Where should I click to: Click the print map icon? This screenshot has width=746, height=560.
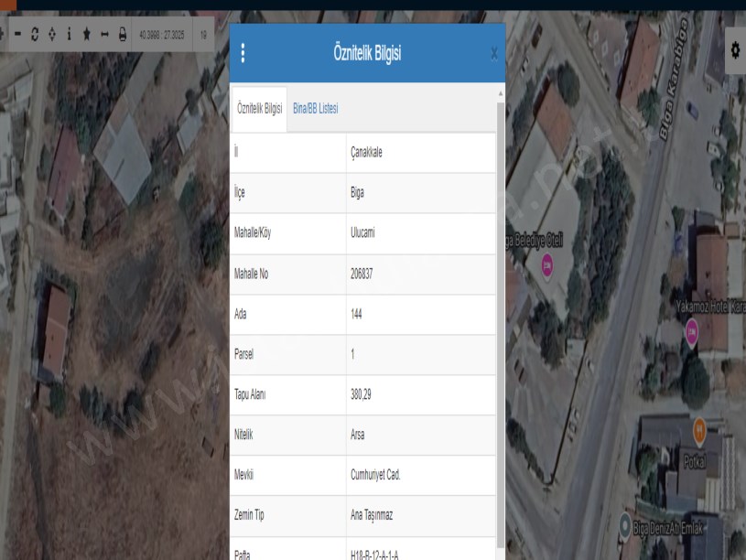coord(123,34)
